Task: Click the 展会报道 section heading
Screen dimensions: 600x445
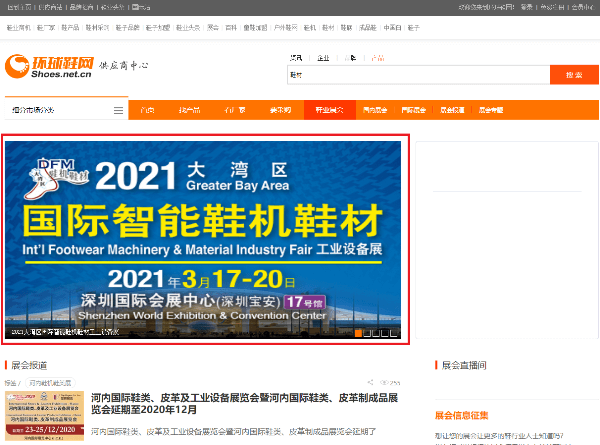Action: (29, 365)
